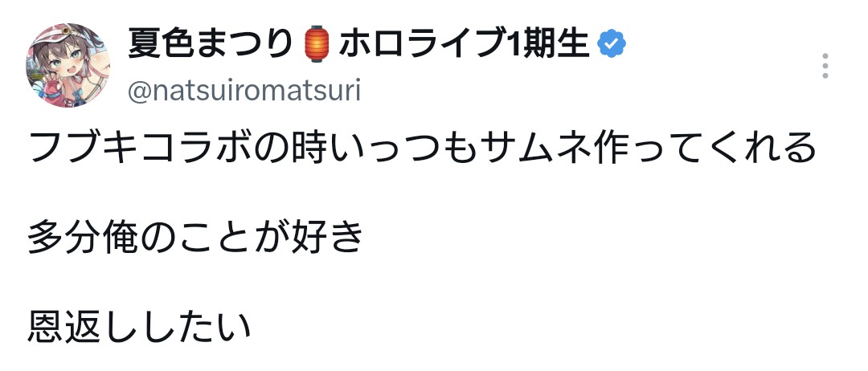Open the 夏色まつり profile avatar picture
The image size is (868, 371).
coord(68,65)
